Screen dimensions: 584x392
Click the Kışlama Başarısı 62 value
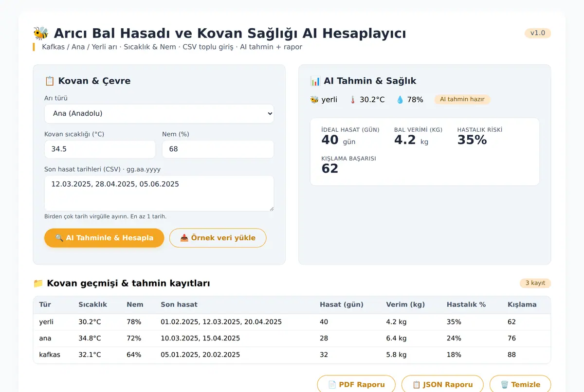[330, 169]
